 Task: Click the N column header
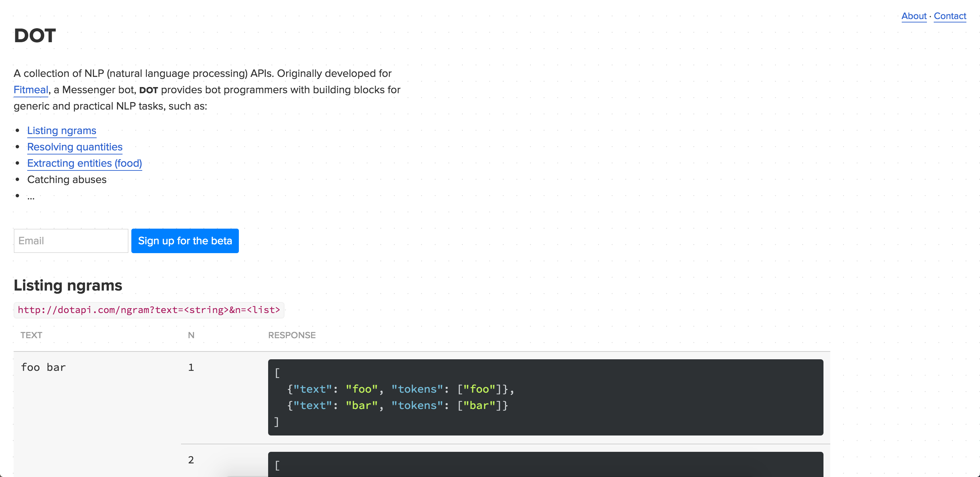(x=191, y=335)
